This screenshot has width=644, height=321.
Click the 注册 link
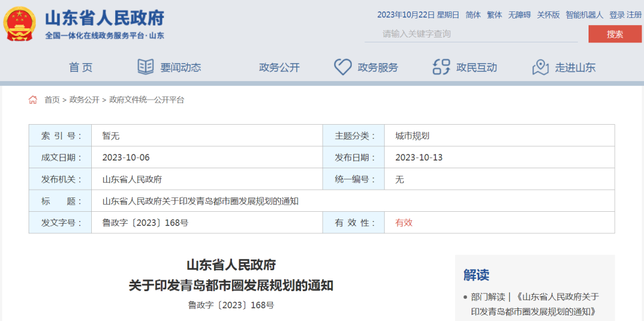pyautogui.click(x=634, y=15)
